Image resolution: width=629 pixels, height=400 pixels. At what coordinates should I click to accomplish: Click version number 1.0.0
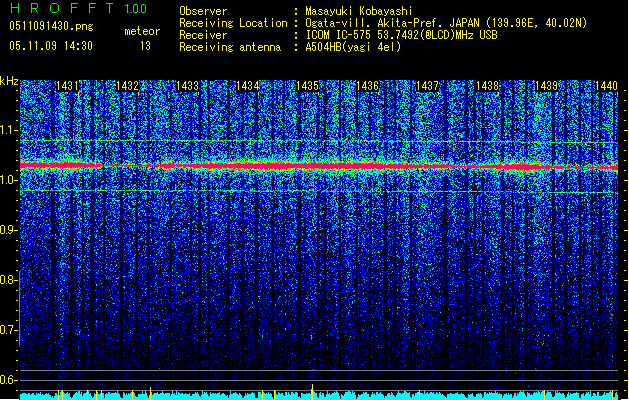[x=136, y=9]
